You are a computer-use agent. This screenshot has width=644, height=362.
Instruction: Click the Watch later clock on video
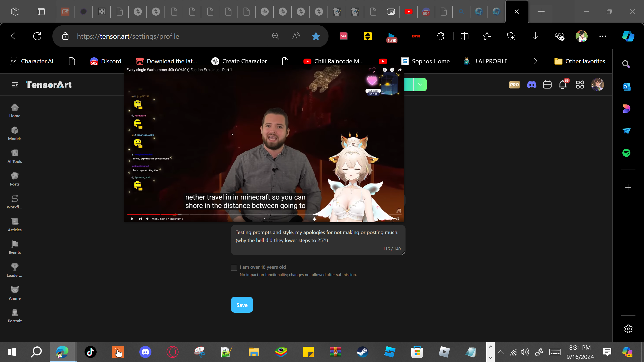pos(392,70)
